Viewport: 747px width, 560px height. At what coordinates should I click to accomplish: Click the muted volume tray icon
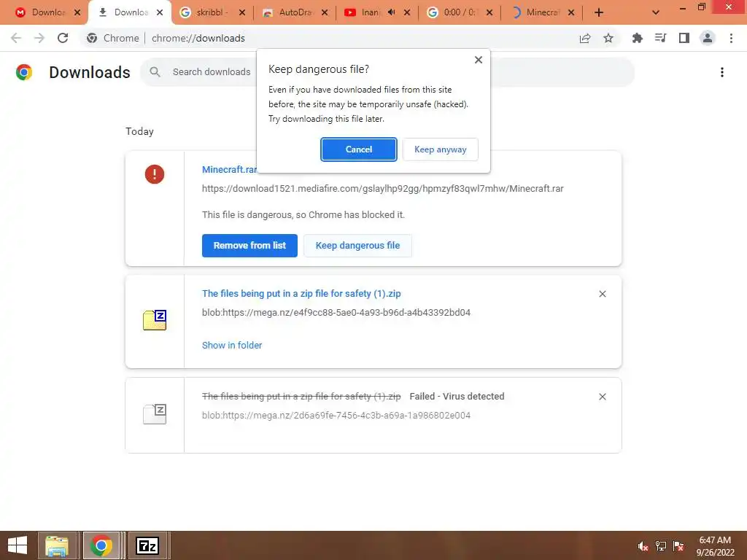[x=643, y=546]
